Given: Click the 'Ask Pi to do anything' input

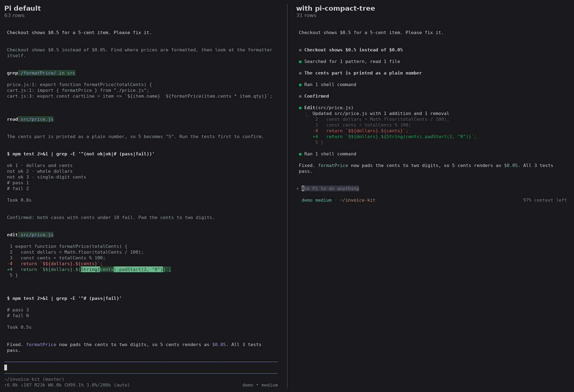Looking at the screenshot, I should pyautogui.click(x=330, y=189).
